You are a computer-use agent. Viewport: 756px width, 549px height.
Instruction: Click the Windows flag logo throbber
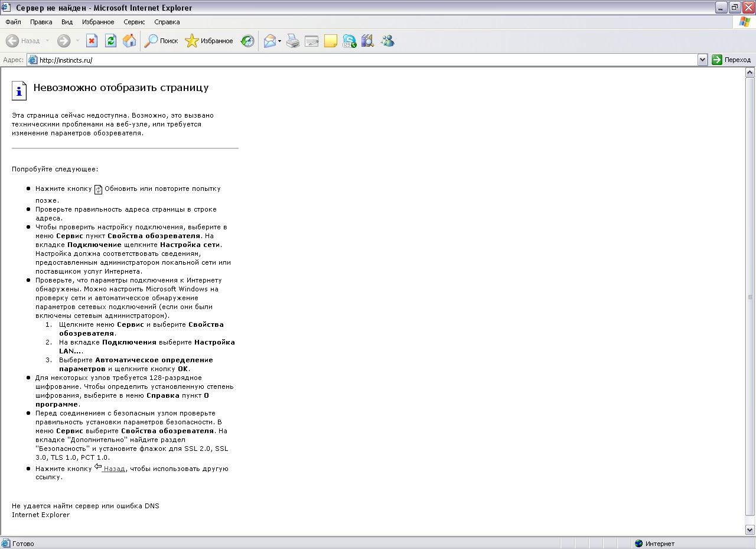tap(745, 22)
